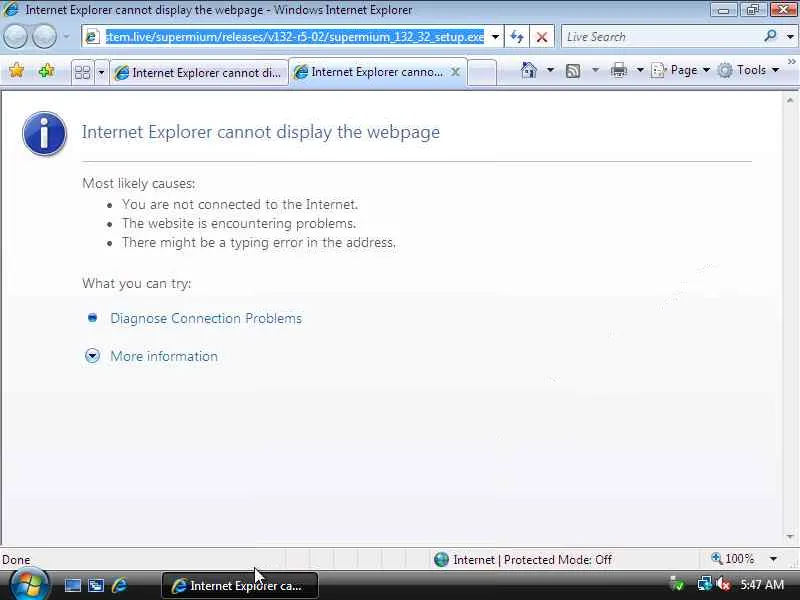Click Diagnose Connection Problems link
Viewport: 800px width, 600px height.
pyautogui.click(x=206, y=318)
